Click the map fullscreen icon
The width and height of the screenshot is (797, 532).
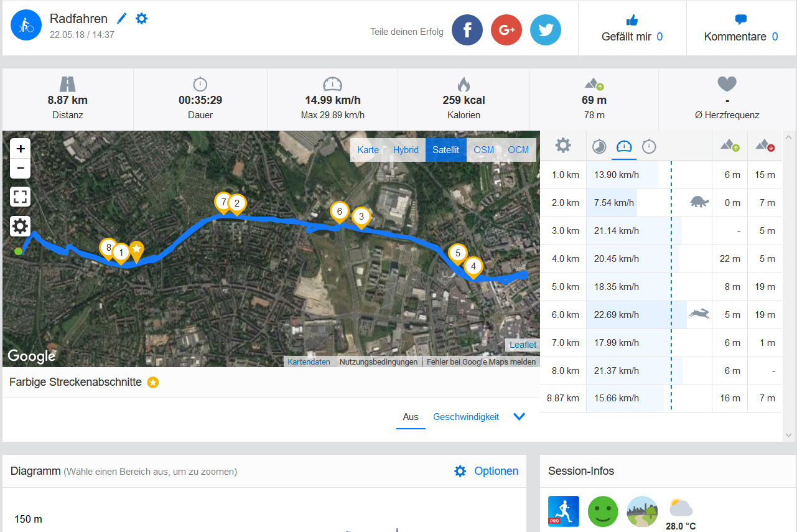pos(21,197)
